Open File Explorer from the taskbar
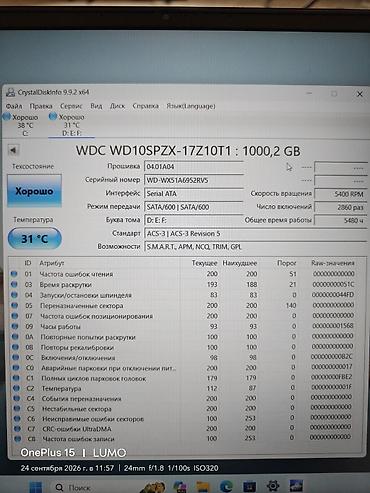 click(202, 486)
